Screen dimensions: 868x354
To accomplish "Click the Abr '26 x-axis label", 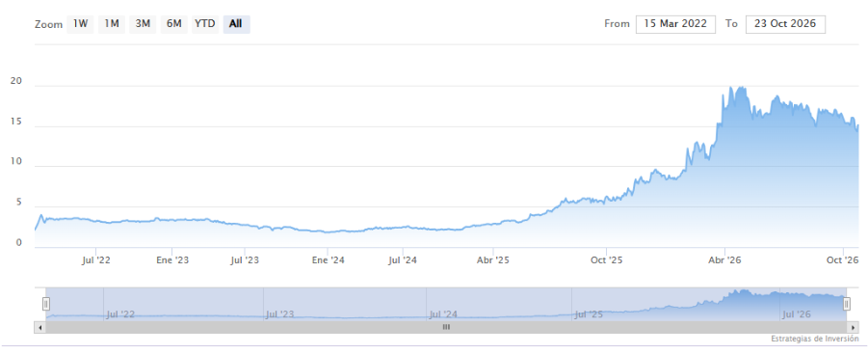I will (725, 259).
